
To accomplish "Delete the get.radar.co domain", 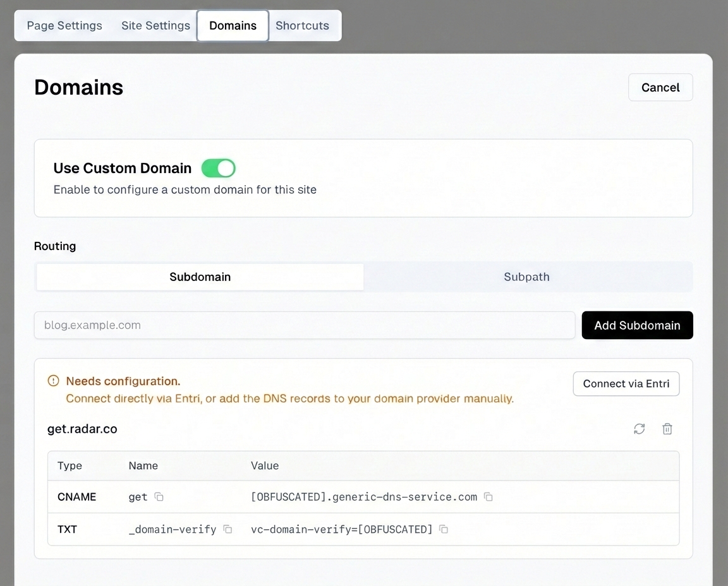I will [667, 429].
